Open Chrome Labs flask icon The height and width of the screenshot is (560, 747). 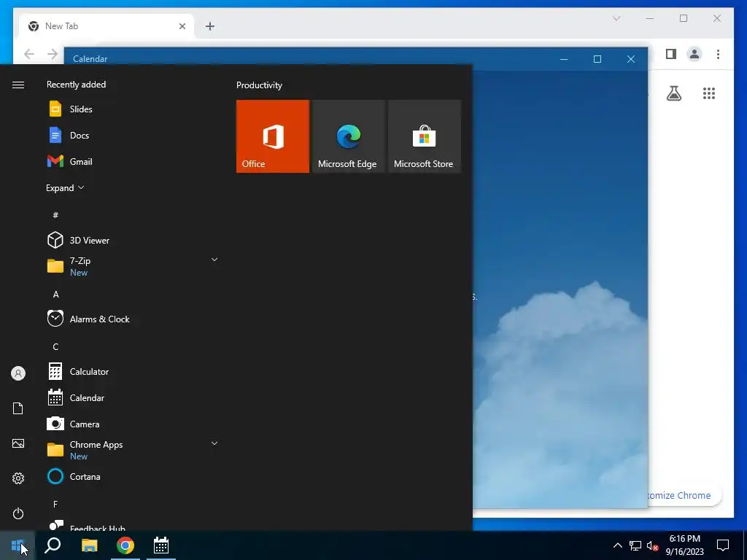[x=673, y=93]
